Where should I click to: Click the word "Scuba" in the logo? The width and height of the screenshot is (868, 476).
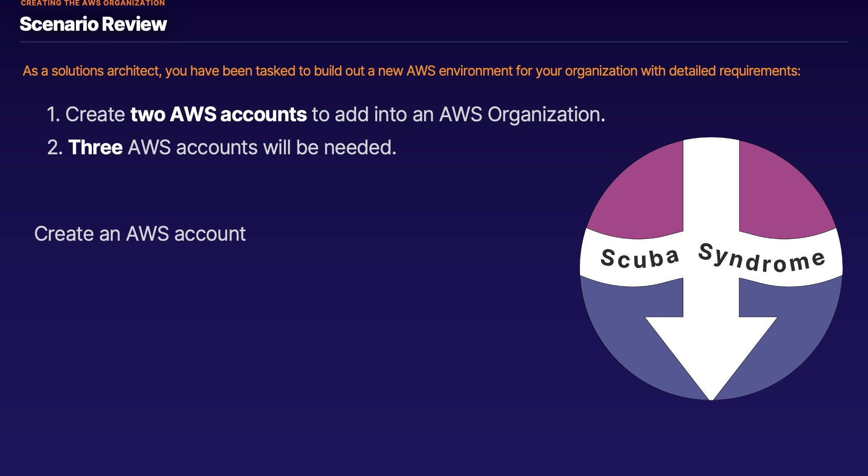coord(639,258)
